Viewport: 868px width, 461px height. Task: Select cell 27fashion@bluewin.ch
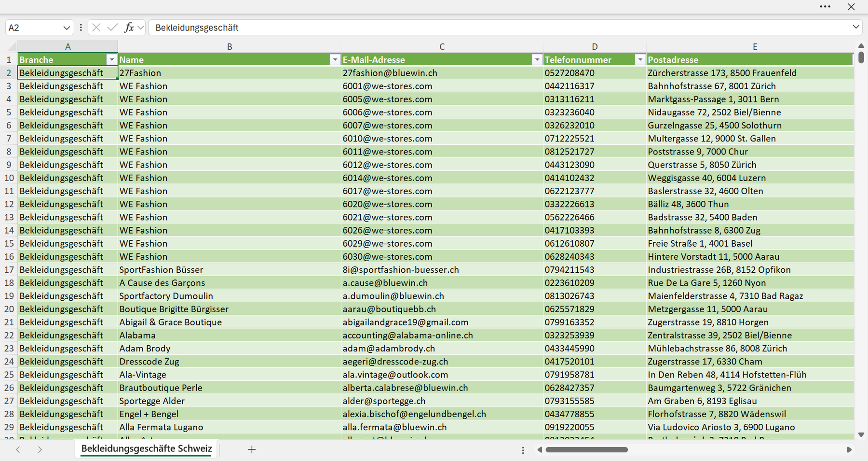(442, 73)
